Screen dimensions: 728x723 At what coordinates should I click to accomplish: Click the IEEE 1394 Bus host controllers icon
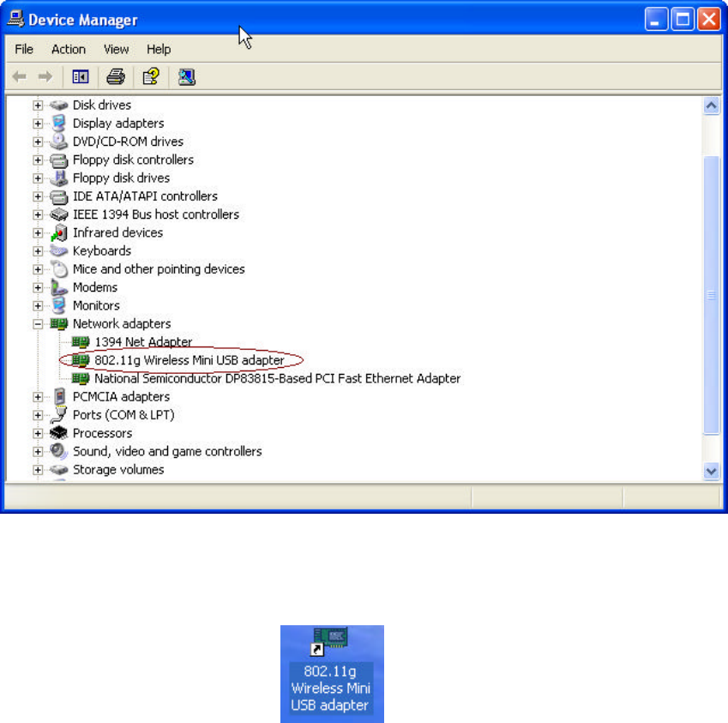pyautogui.click(x=59, y=214)
